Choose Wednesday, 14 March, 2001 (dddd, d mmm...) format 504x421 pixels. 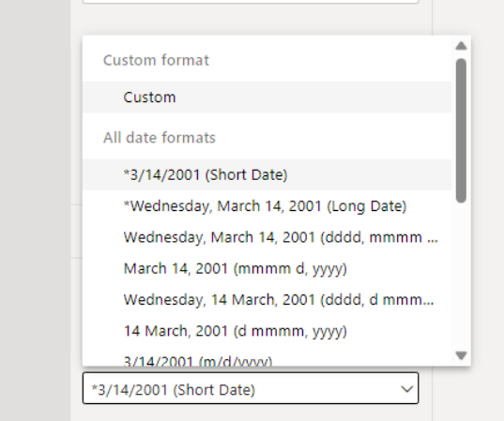267,299
